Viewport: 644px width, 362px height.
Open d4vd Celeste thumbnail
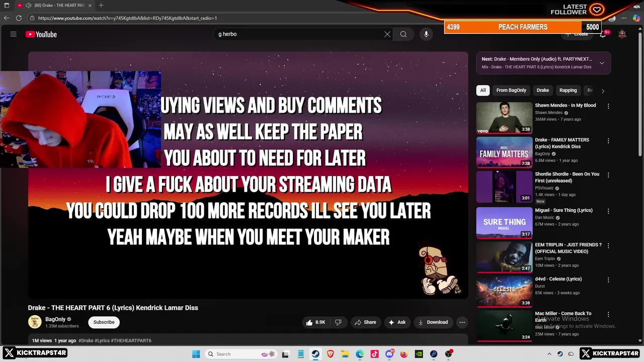(504, 291)
